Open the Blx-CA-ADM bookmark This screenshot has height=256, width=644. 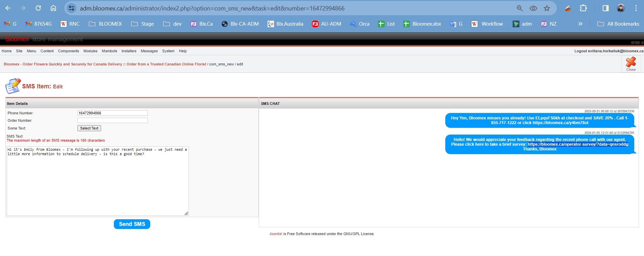[x=240, y=24]
